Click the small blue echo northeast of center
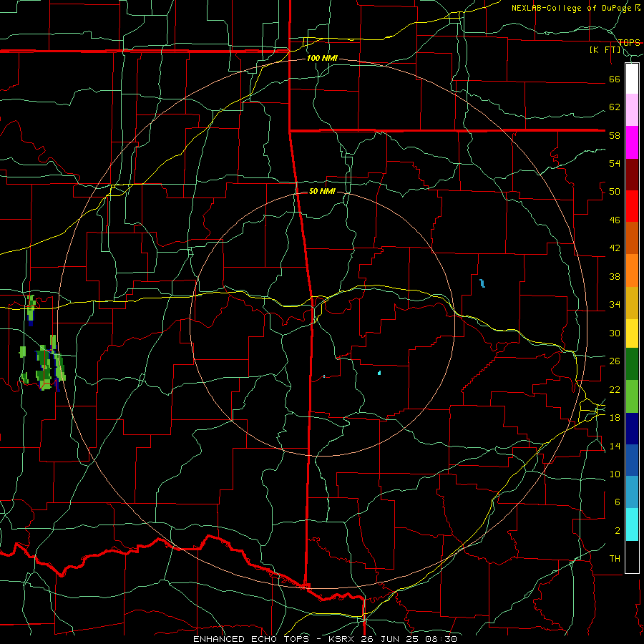644x644 pixels. tap(482, 283)
